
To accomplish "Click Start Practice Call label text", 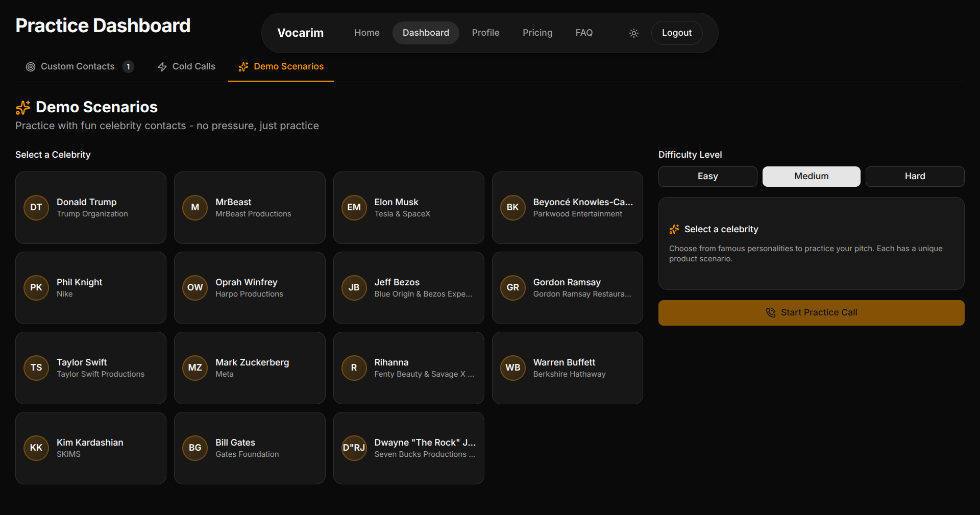I will 819,312.
